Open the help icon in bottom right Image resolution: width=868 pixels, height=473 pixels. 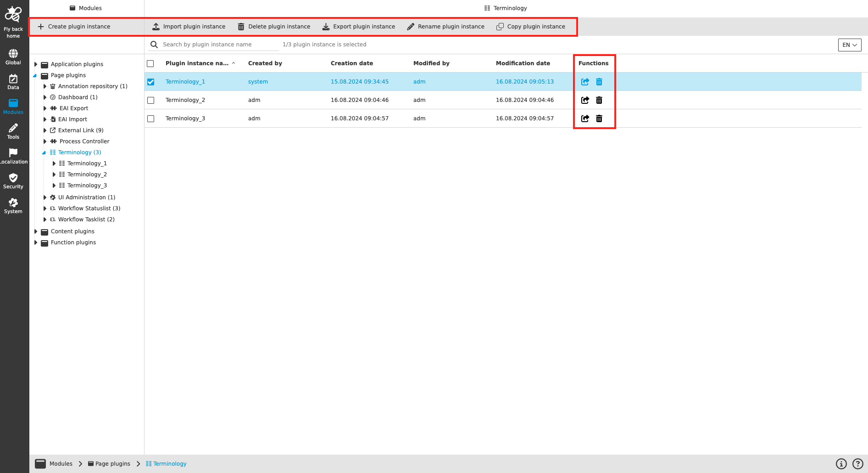pyautogui.click(x=858, y=463)
